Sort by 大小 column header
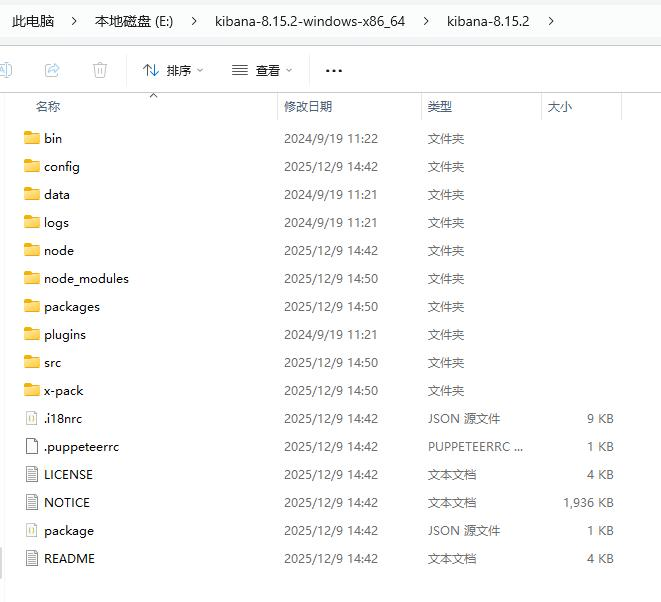The width and height of the screenshot is (661, 602). [x=560, y=107]
